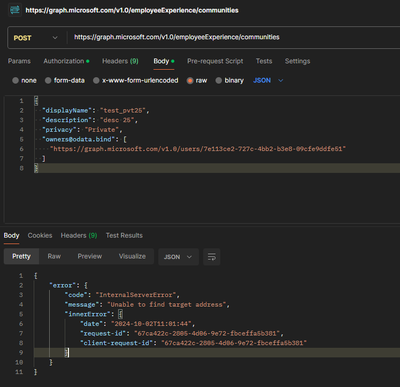The width and height of the screenshot is (400, 387).
Task: Toggle the wrap lines icon in response
Action: pyautogui.click(x=212, y=257)
